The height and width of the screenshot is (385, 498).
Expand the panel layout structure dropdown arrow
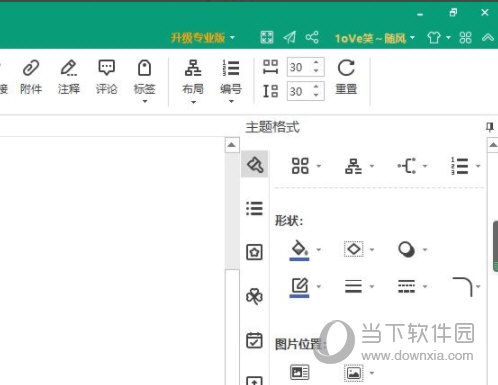(372, 166)
